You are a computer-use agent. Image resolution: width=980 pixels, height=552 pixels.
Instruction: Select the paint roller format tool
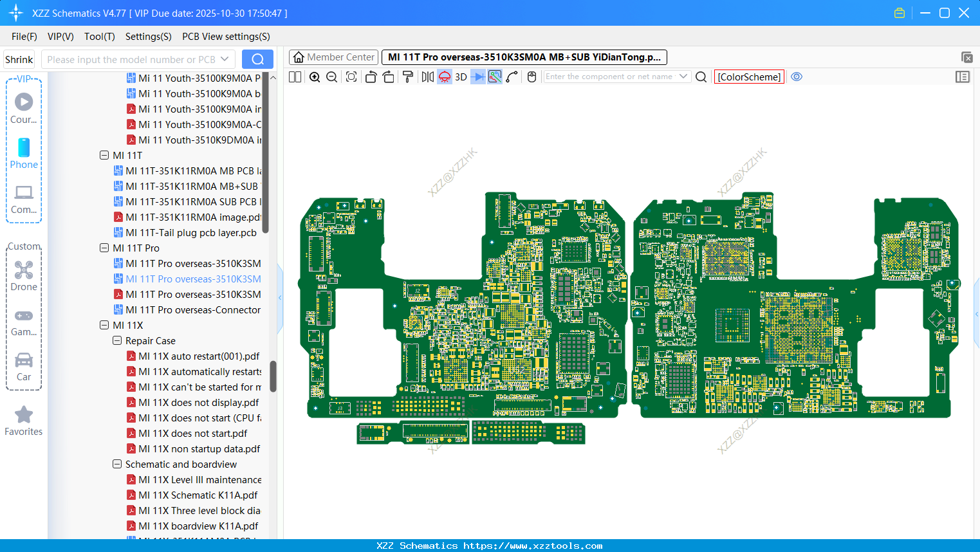tap(407, 77)
